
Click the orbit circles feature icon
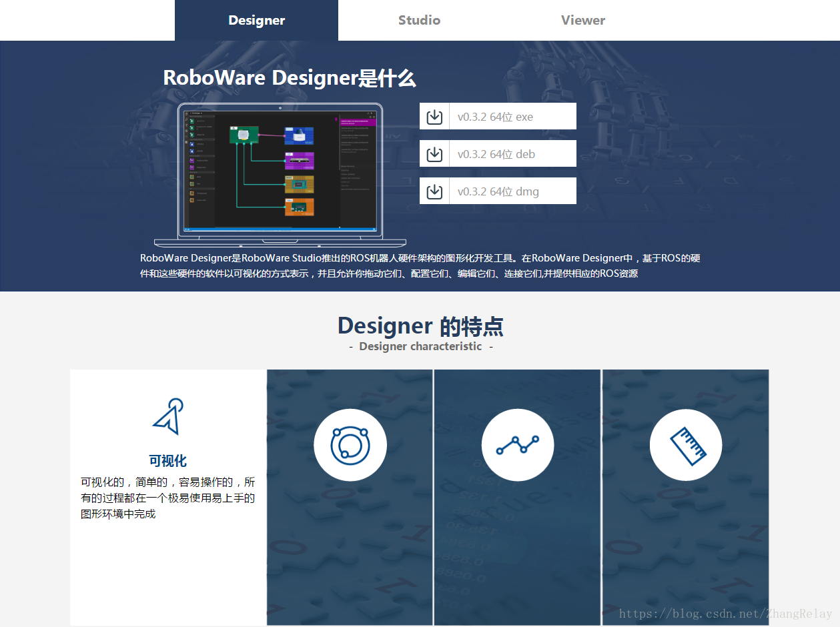[350, 445]
